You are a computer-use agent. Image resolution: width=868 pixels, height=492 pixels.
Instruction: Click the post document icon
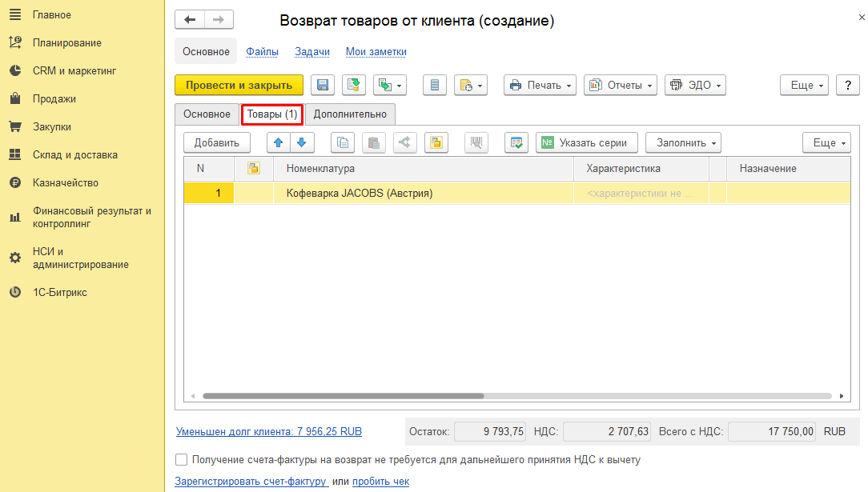pyautogui.click(x=354, y=85)
